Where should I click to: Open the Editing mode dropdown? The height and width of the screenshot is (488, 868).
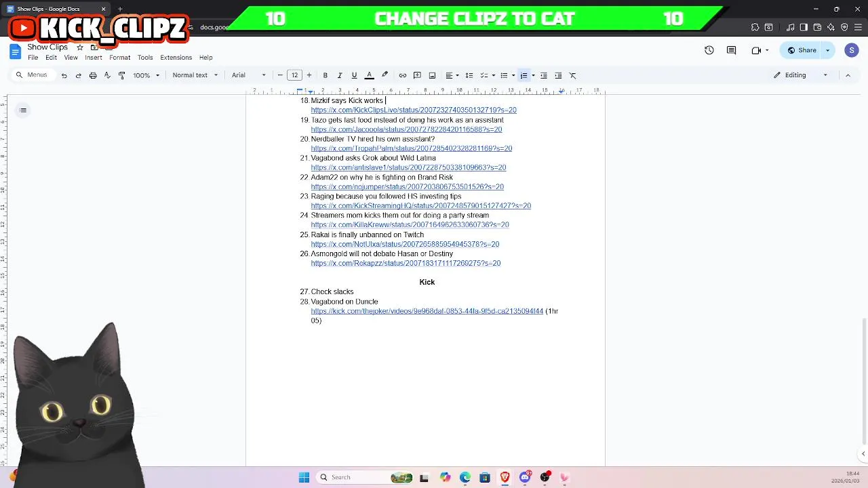pos(801,75)
